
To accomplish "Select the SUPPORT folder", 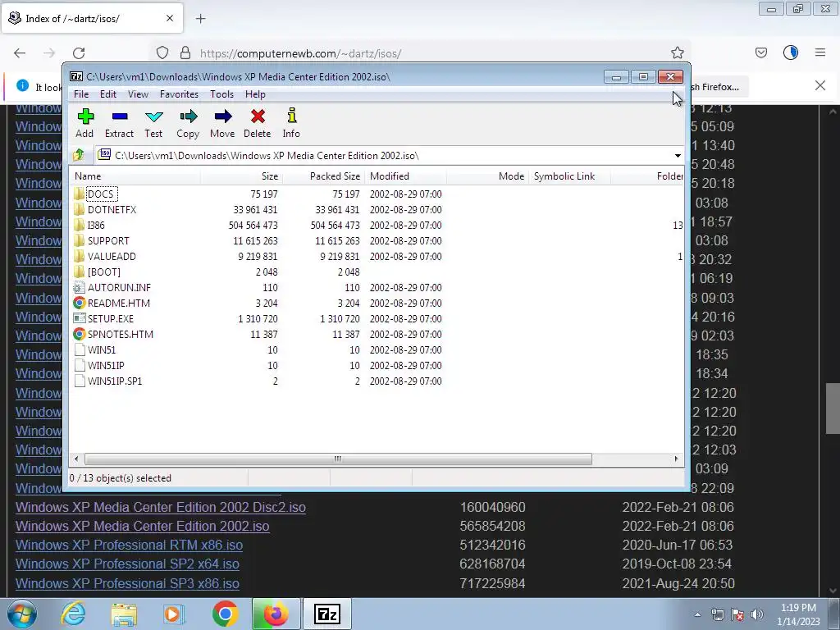I will click(108, 240).
